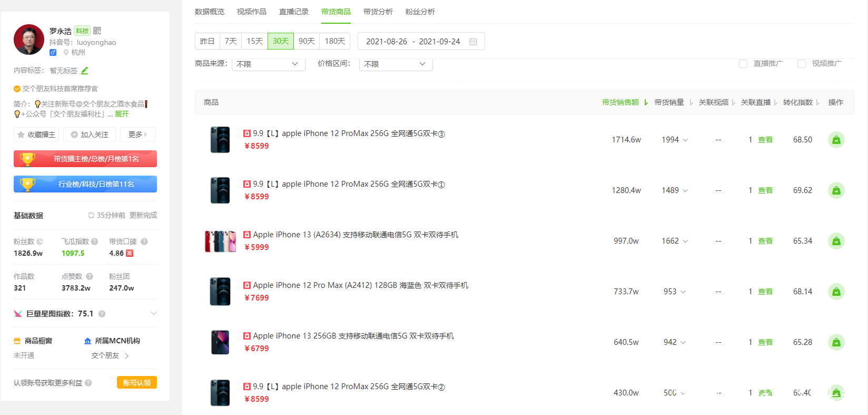Screen dimensions: 868x415
Task: Expand sales volume 1662 chevron
Action: [685, 241]
